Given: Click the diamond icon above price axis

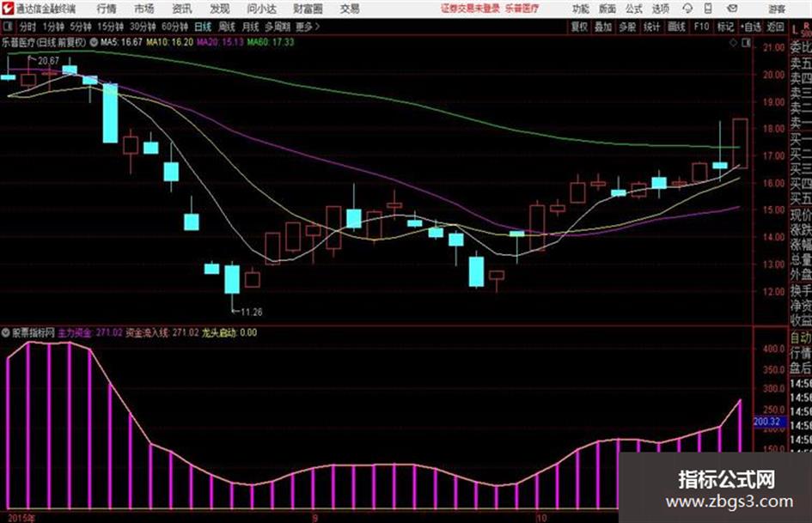Looking at the screenshot, I should click(x=733, y=43).
